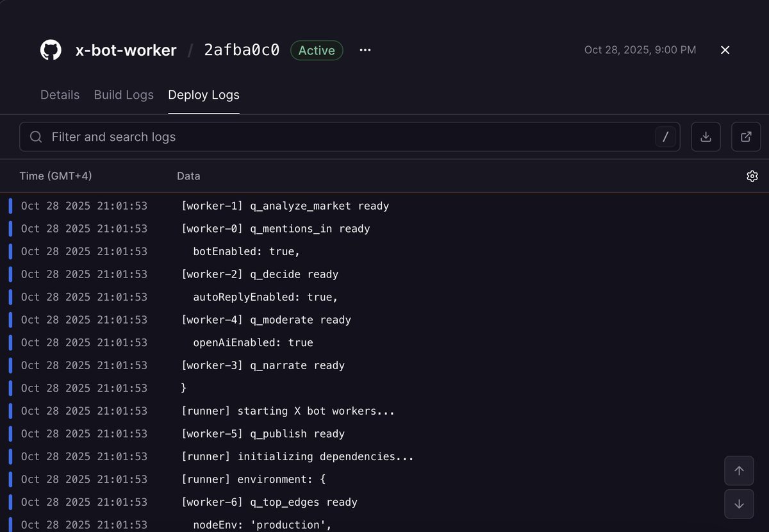
Task: Select the q_analyze_market ready log line
Action: pyautogui.click(x=384, y=206)
